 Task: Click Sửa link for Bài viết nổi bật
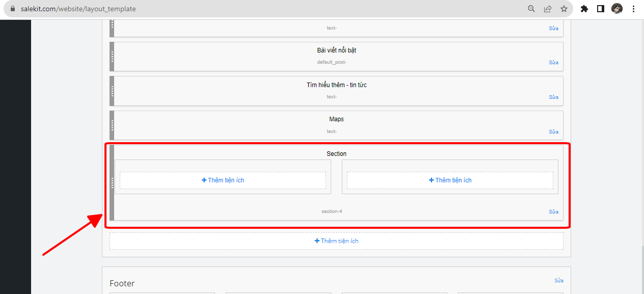553,63
